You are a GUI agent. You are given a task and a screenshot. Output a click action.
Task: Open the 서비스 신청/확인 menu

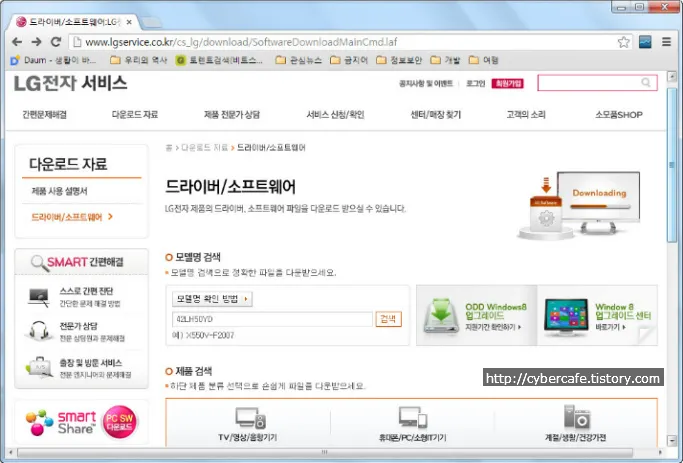point(335,115)
